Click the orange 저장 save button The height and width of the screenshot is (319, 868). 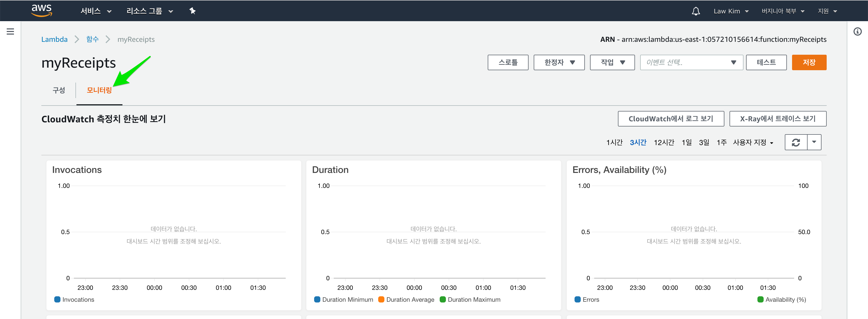coord(809,62)
